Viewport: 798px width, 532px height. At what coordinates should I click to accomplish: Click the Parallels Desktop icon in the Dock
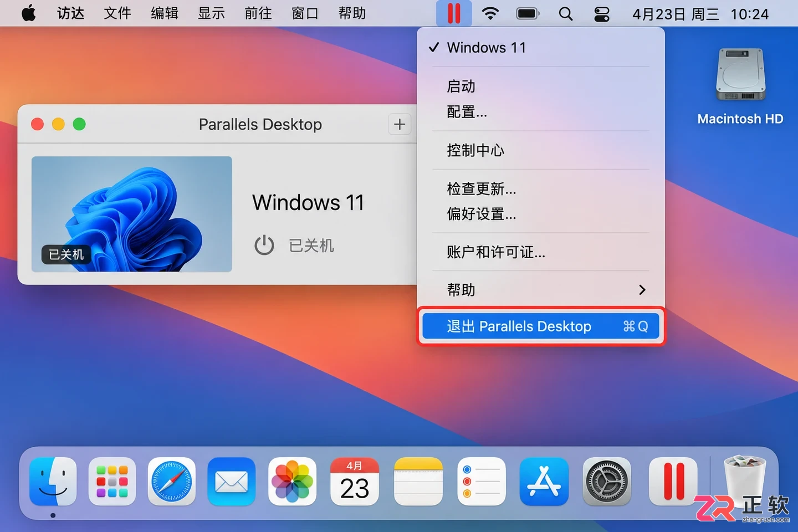[673, 481]
